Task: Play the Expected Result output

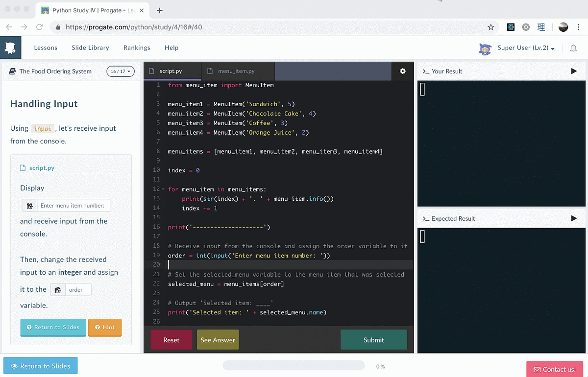Action: (574, 218)
